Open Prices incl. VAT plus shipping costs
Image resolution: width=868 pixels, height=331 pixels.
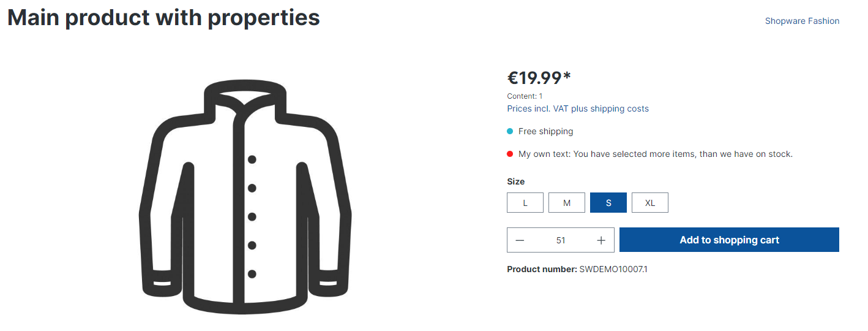(578, 108)
